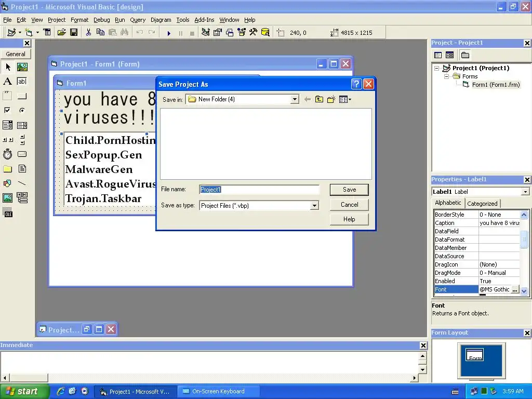The image size is (532, 399).
Task: Open the File menu
Action: point(7,20)
